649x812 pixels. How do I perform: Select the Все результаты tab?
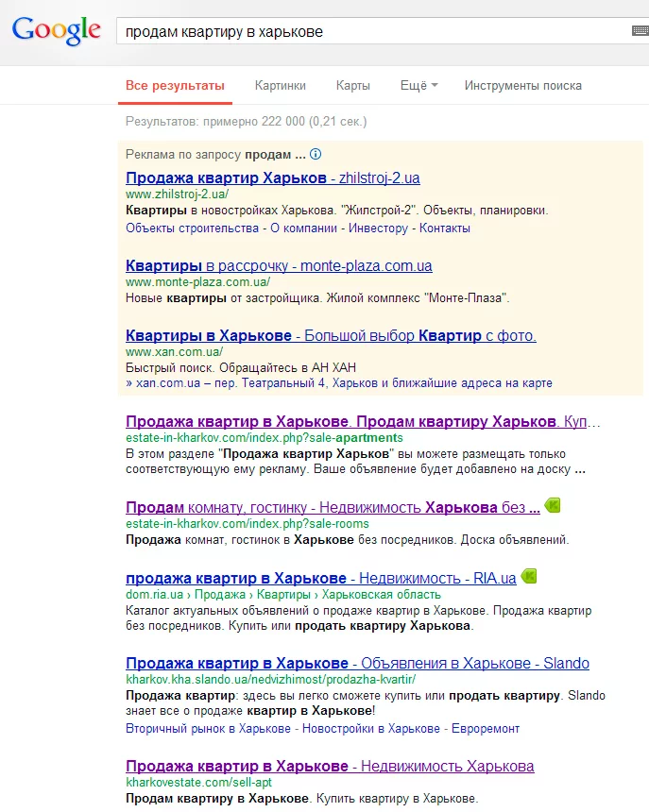click(175, 85)
